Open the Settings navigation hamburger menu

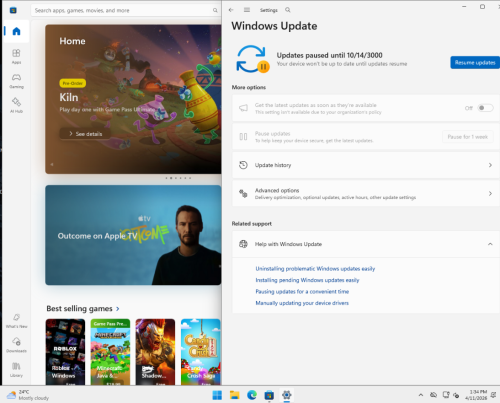(x=247, y=10)
